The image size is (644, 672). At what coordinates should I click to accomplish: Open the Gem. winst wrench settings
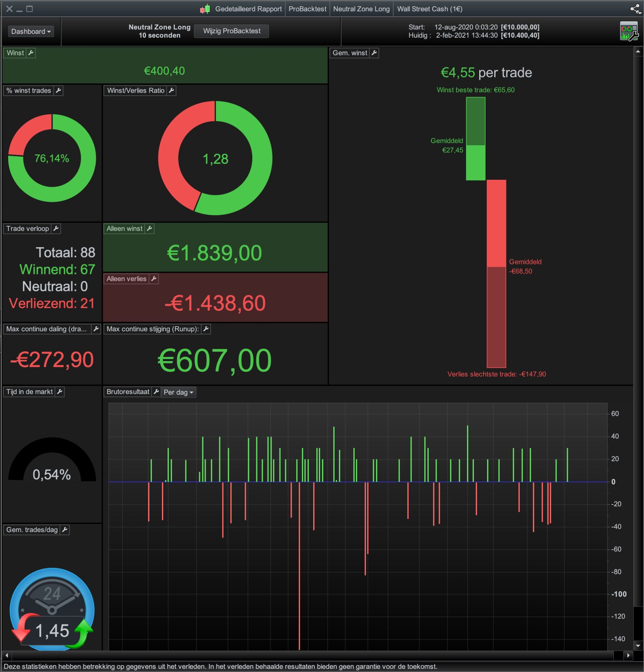(x=374, y=53)
